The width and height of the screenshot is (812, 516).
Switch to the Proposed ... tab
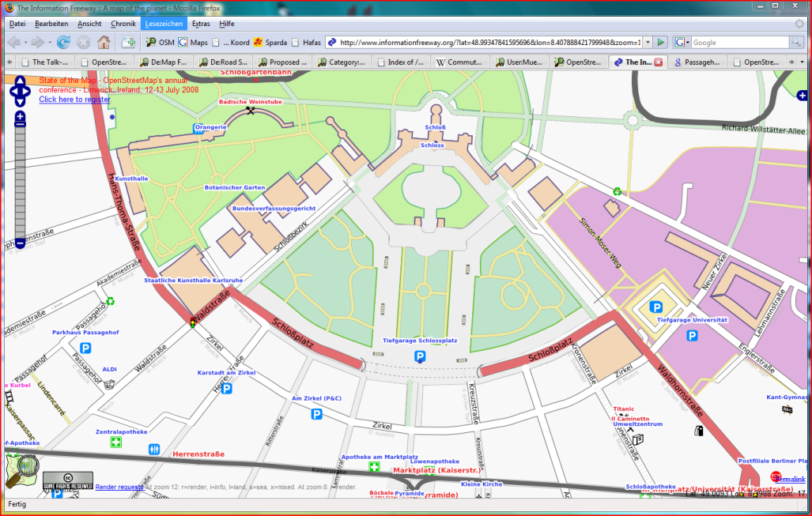coord(282,62)
